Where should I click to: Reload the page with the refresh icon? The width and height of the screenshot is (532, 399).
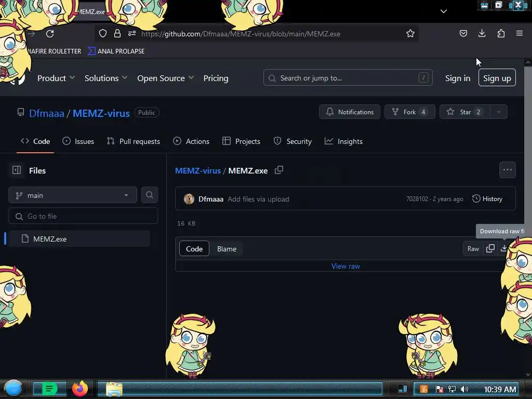50,34
